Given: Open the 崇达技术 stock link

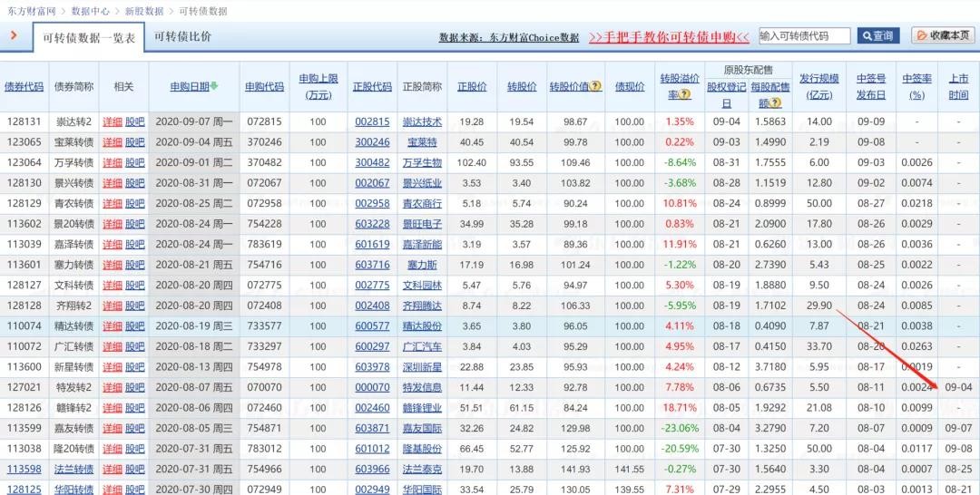Looking at the screenshot, I should click(x=422, y=121).
